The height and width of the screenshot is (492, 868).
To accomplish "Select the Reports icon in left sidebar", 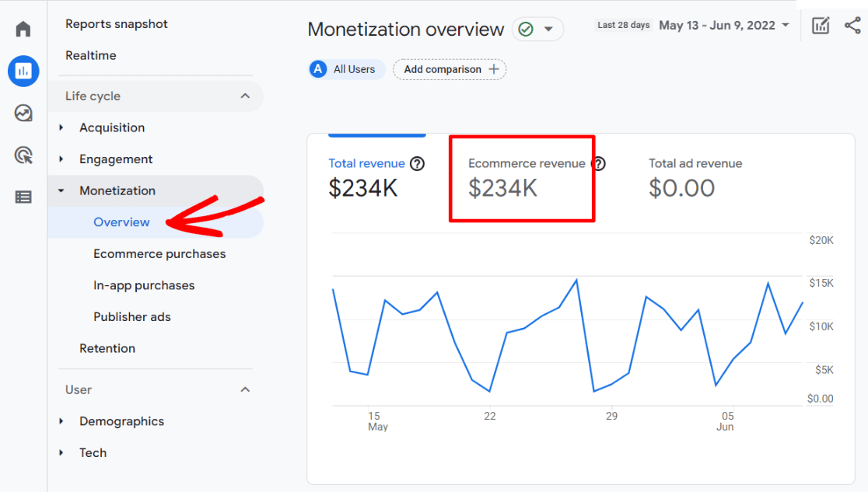I will pos(23,71).
